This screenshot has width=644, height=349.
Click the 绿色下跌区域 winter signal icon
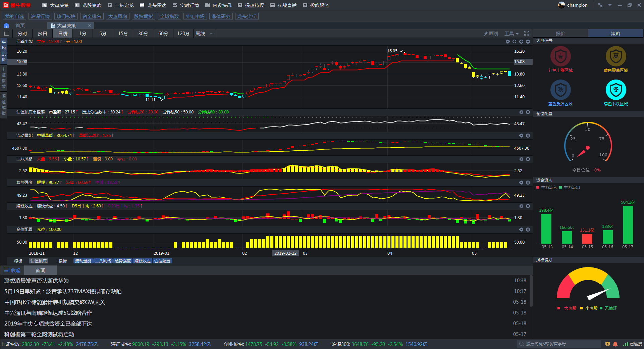(x=616, y=90)
